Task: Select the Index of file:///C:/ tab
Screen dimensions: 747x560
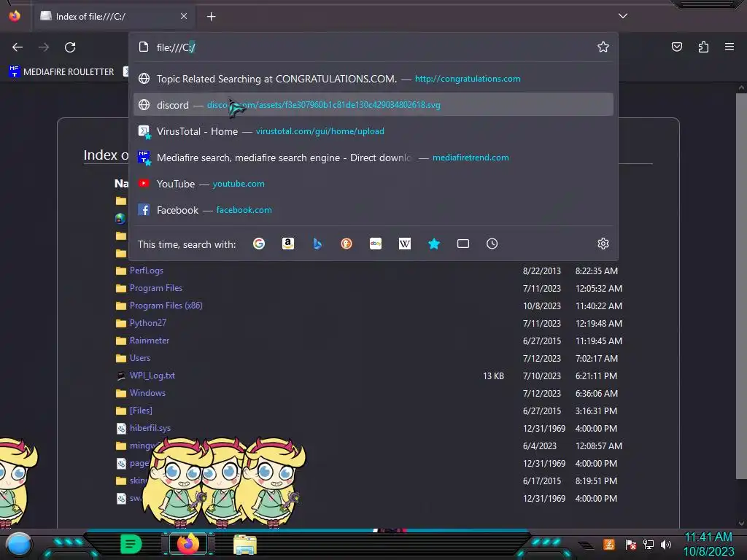Action: coord(114,17)
